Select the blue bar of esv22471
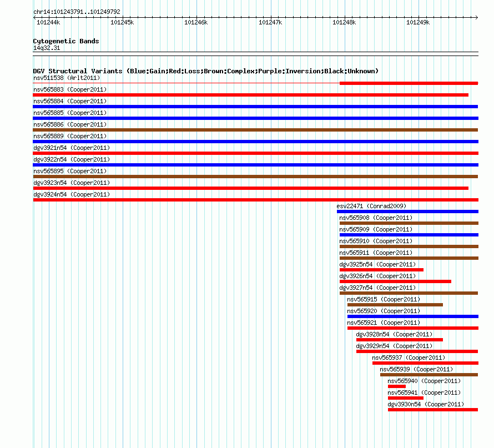Image resolution: width=494 pixels, height=448 pixels. 407,212
